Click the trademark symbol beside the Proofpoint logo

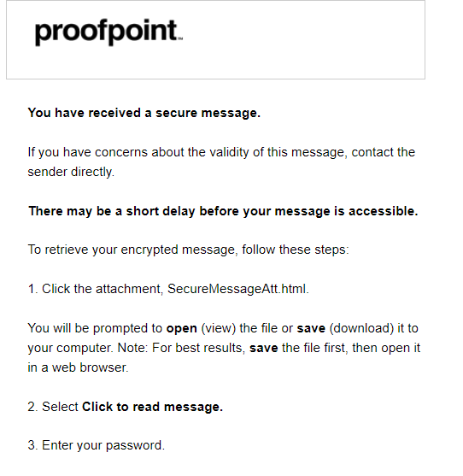click(x=180, y=38)
